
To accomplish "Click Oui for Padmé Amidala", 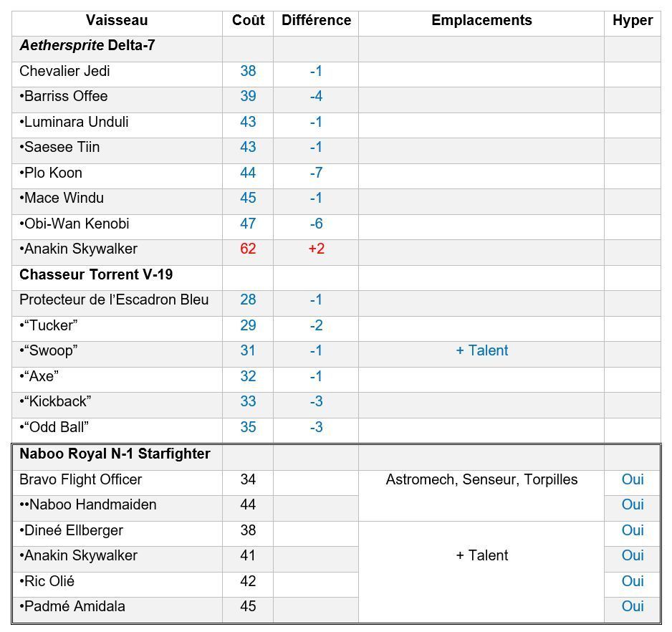I will click(x=633, y=605).
